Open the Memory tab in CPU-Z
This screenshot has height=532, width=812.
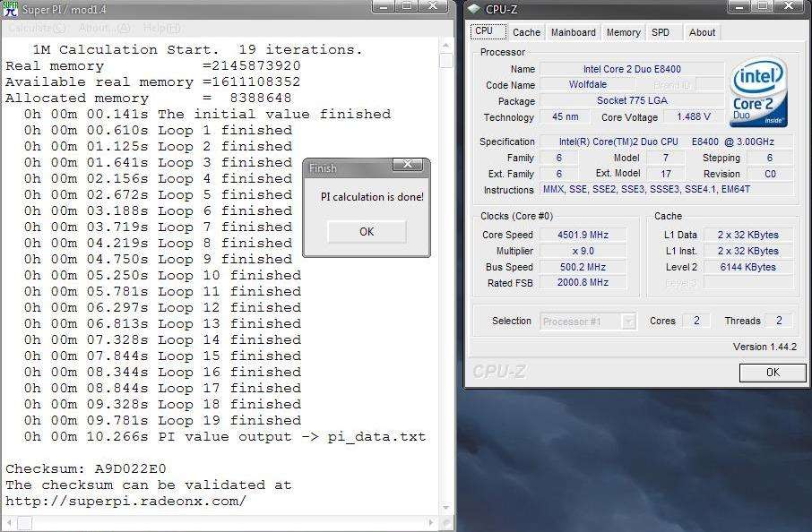pos(623,32)
